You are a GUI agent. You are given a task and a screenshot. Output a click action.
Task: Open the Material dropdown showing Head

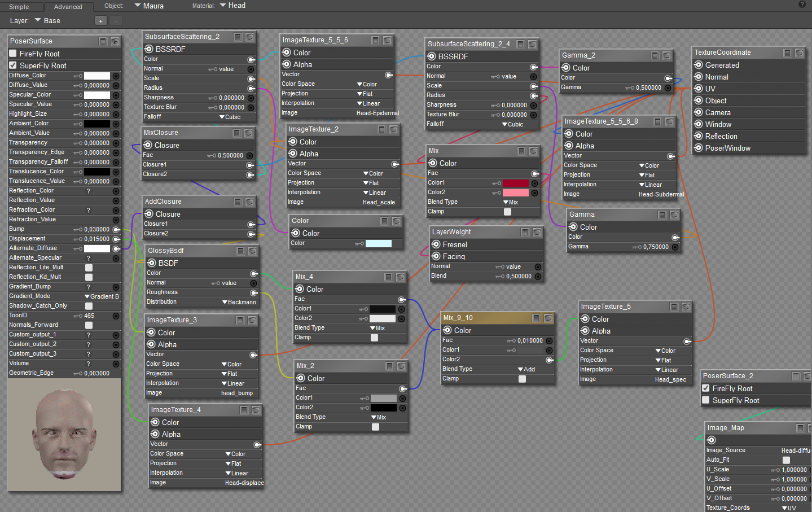(232, 6)
